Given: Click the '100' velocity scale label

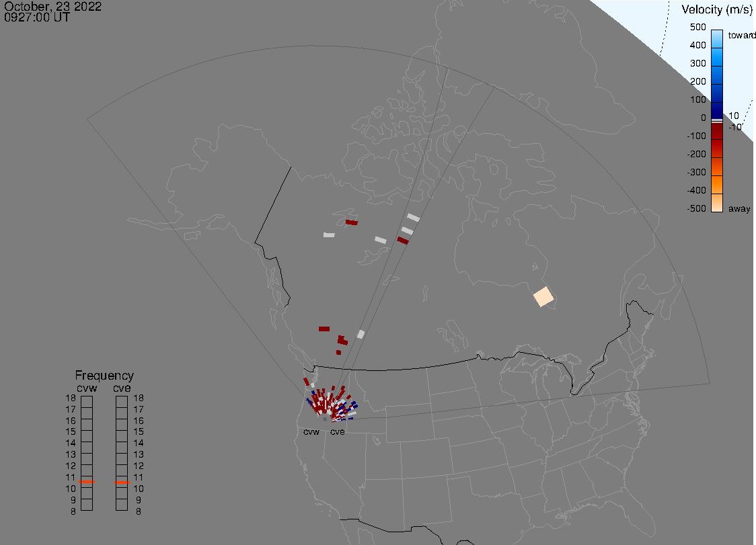Looking at the screenshot, I should [697, 99].
